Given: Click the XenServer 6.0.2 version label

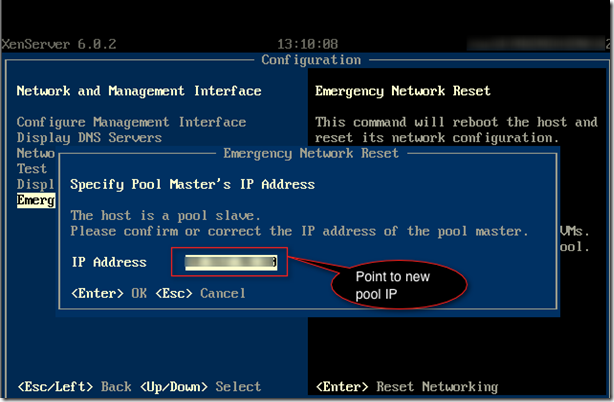Looking at the screenshot, I should pos(59,44).
